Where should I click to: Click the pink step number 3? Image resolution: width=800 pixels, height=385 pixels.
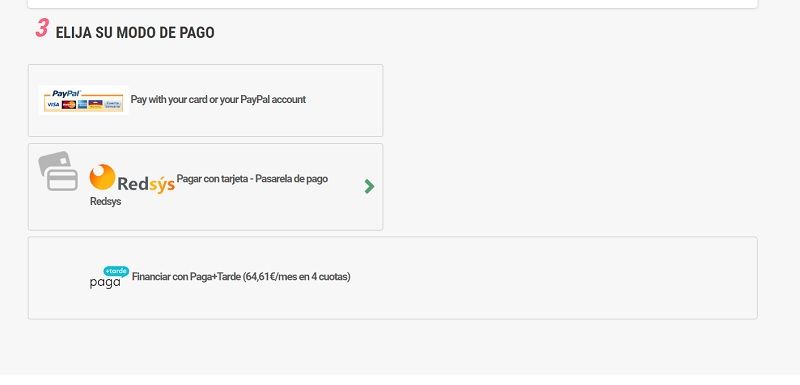(42, 28)
